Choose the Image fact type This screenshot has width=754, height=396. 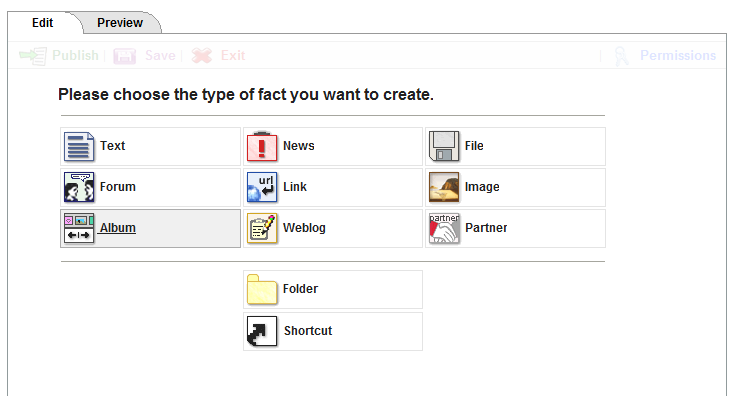pos(515,187)
